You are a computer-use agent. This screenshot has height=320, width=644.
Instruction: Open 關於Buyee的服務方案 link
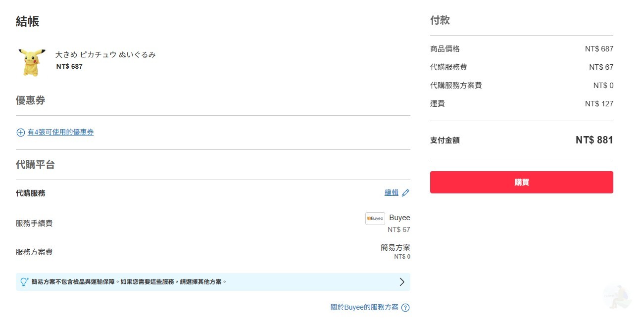[364, 307]
